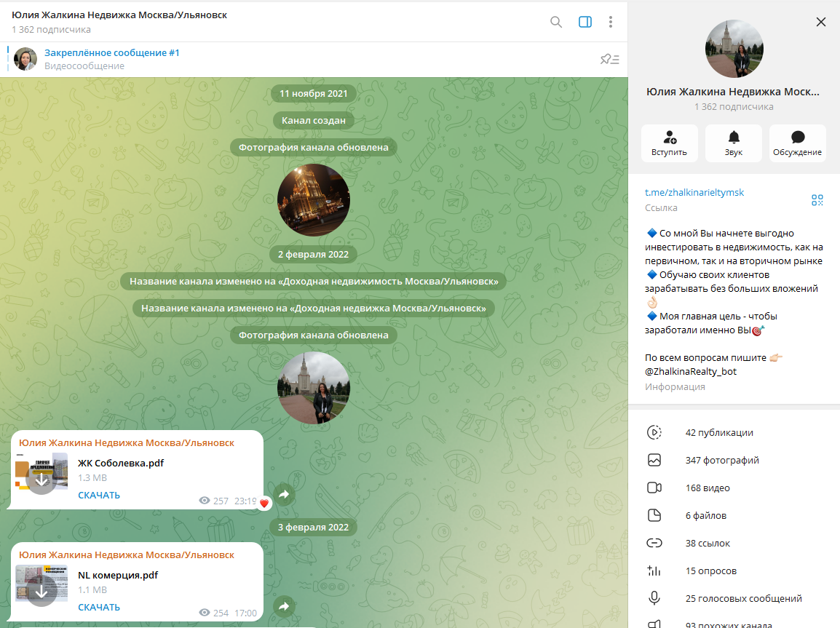Viewport: 840px width, 628px height.
Task: Click sender name above ЖК Соболевка.pdf
Action: pos(127,442)
